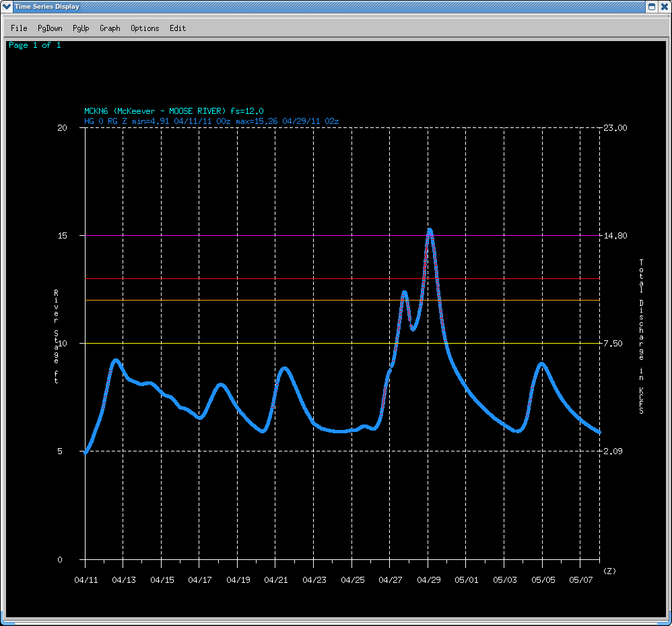Open the window menu icon in title bar
Image resolution: width=672 pixels, height=626 pixels.
coord(7,7)
